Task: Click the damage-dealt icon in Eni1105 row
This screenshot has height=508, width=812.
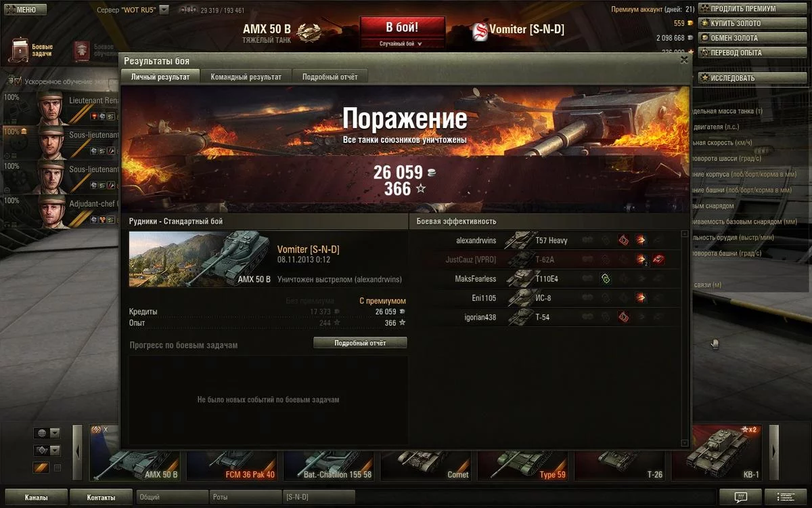Action: coord(640,297)
